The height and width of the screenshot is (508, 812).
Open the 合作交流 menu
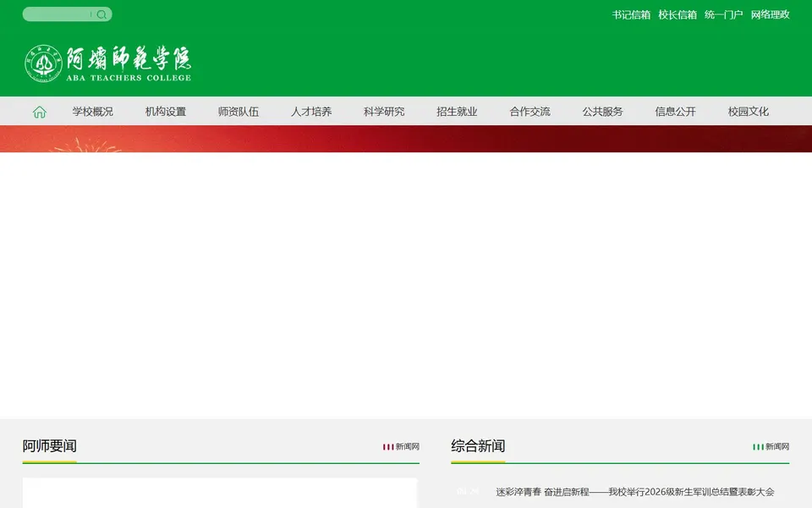pyautogui.click(x=529, y=112)
